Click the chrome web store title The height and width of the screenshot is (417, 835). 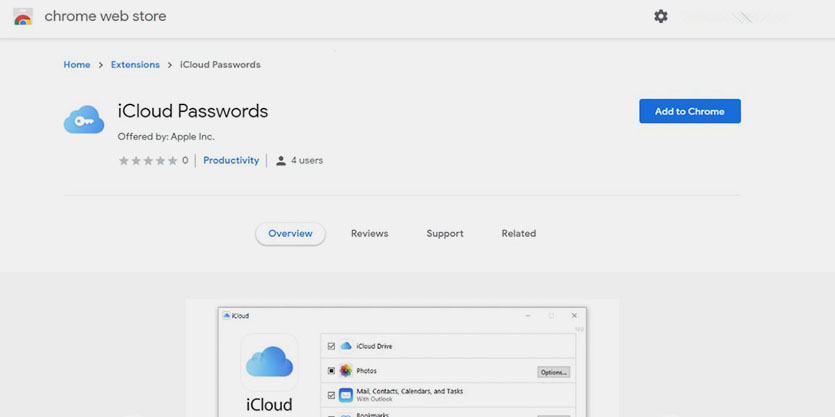[105, 17]
